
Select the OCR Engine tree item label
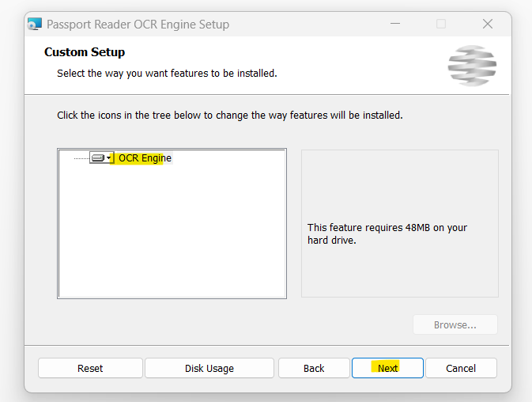[145, 158]
